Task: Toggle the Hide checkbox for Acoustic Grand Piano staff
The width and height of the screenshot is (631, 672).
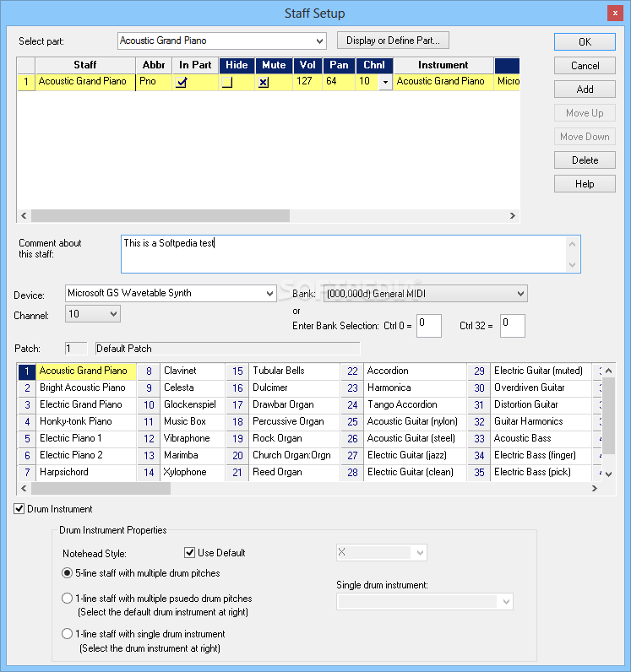Action: (x=227, y=82)
